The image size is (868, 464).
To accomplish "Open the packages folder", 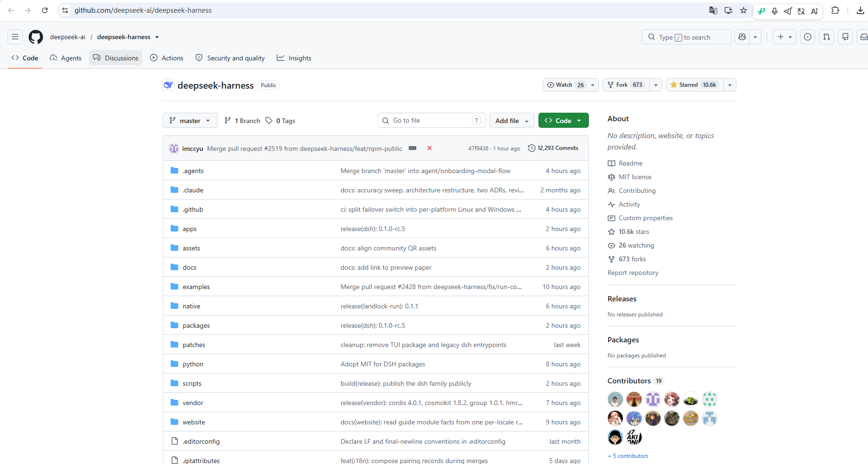I will [196, 325].
